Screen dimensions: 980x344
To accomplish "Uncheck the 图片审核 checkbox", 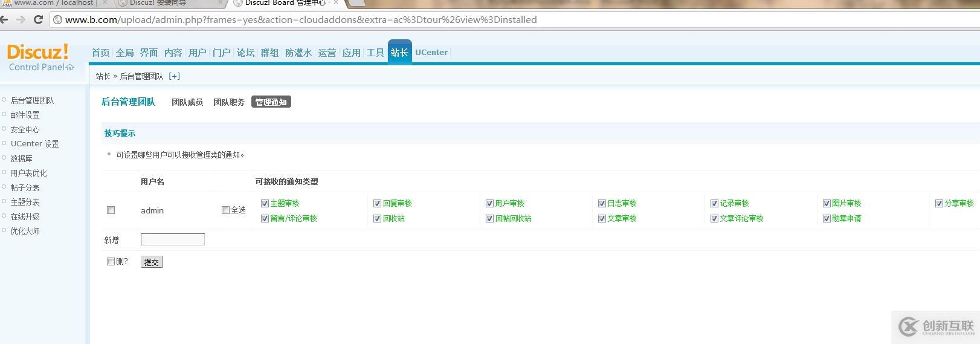I will click(827, 203).
